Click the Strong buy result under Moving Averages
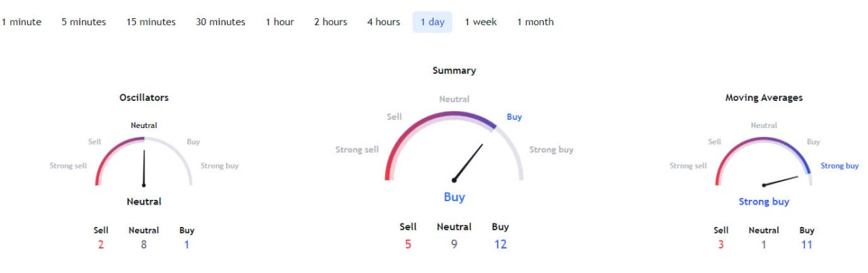The height and width of the screenshot is (273, 868). coord(764,202)
